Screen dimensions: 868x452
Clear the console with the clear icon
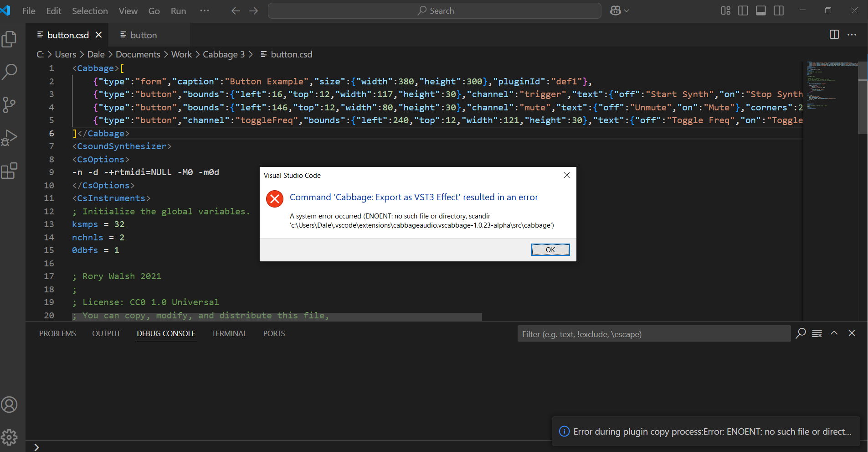817,333
